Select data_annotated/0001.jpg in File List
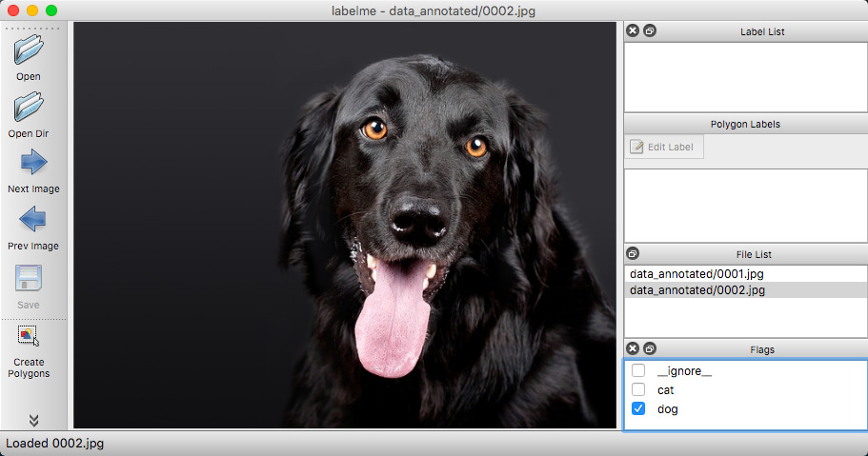The height and width of the screenshot is (456, 868). (696, 274)
